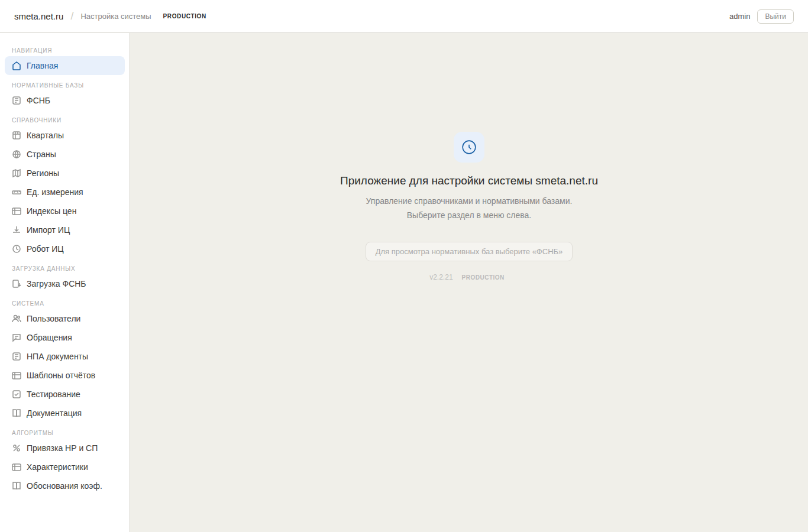Open Загрузка ФСНБ section
This screenshot has width=808, height=532.
pyautogui.click(x=64, y=284)
